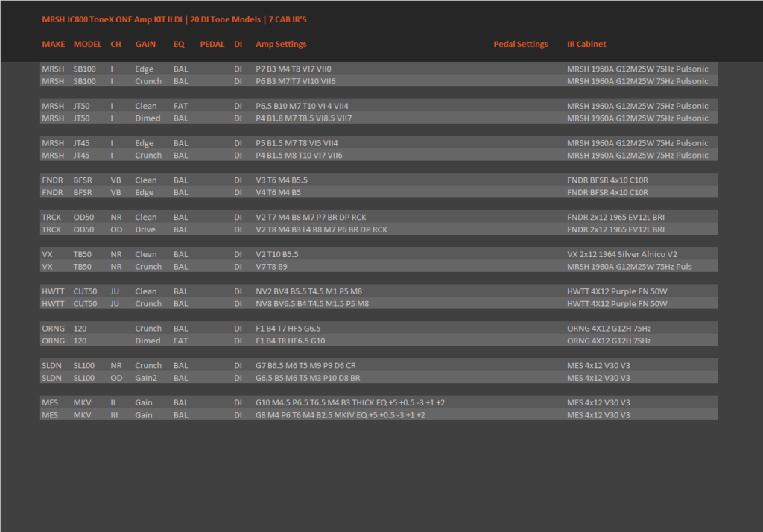Select amp settings P7 B3 M4 T8 VI7 VII0
763x532 pixels.
point(294,69)
